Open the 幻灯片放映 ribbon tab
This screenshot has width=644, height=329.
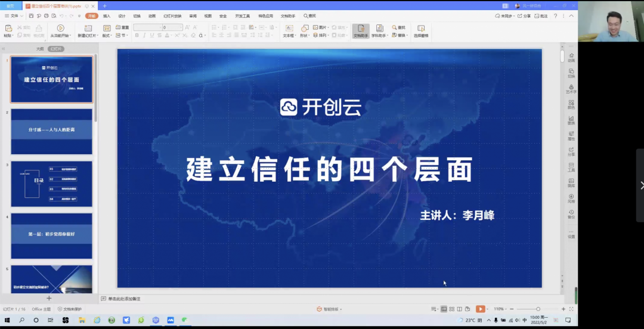[x=172, y=16]
